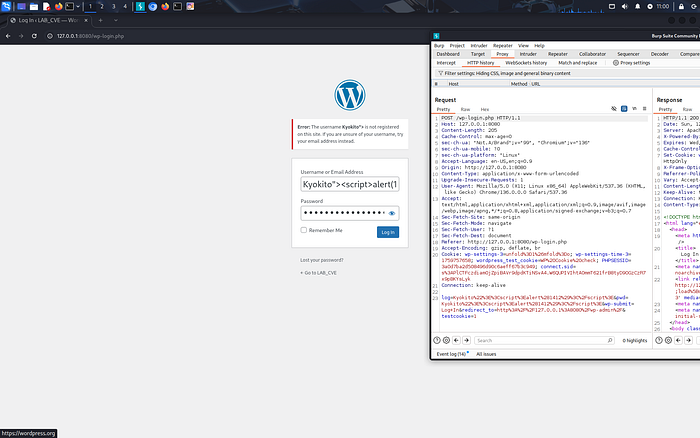Switch to the Target tab
The width and height of the screenshot is (700, 438).
click(x=478, y=54)
